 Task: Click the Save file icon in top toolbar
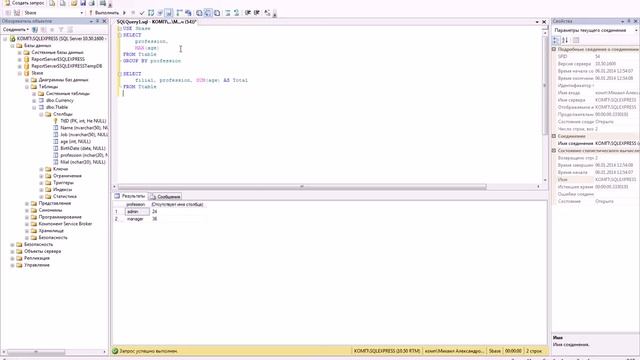[x=83, y=3]
